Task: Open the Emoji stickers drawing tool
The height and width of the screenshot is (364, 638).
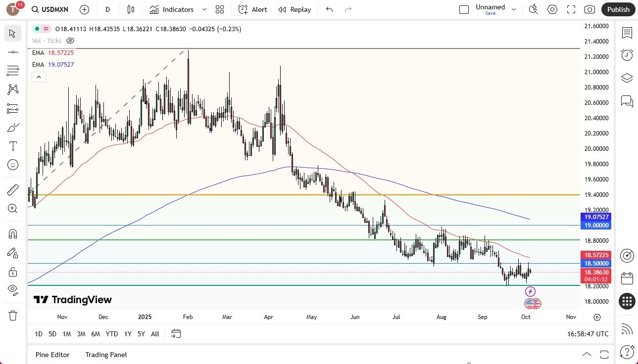Action: point(13,165)
